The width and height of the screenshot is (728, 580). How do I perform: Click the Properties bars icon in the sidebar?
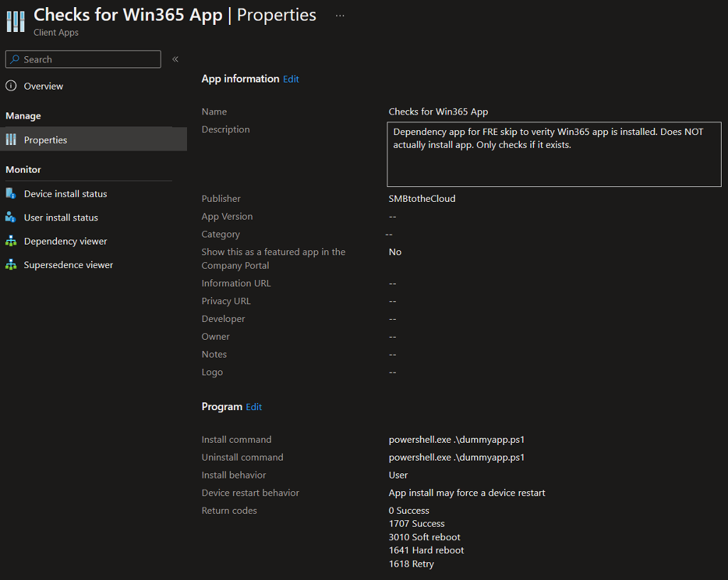pyautogui.click(x=11, y=140)
